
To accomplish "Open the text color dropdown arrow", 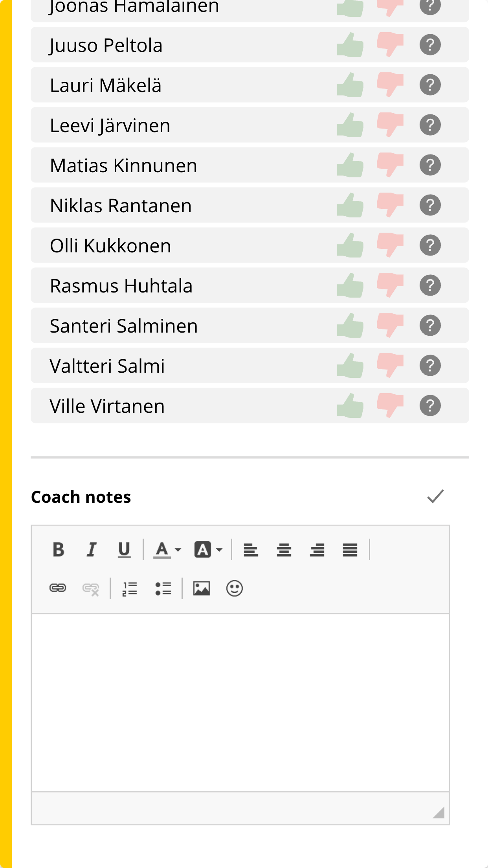I will [x=178, y=550].
